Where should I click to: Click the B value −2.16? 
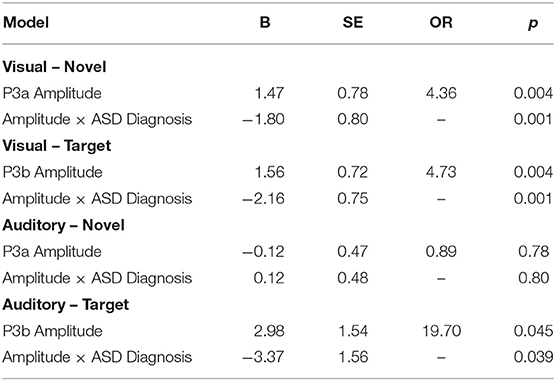pos(263,199)
